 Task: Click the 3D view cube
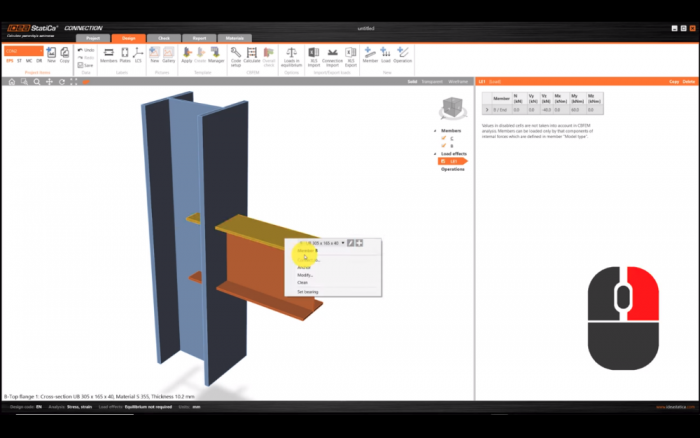pyautogui.click(x=453, y=108)
